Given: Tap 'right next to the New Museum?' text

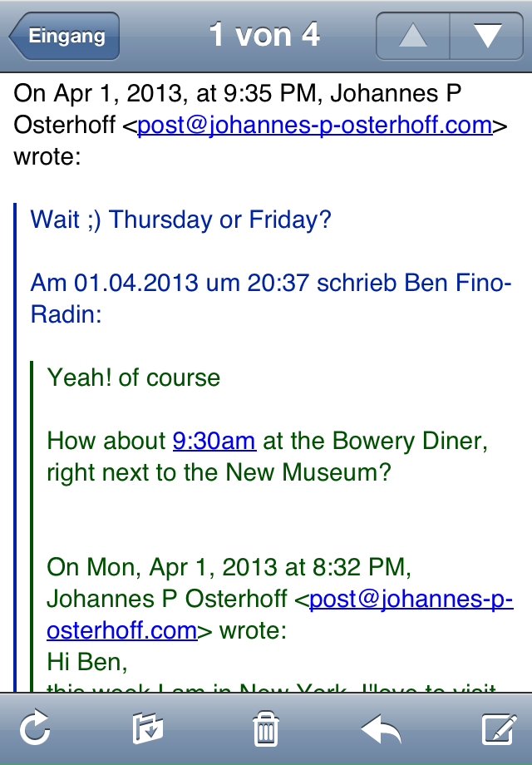Looking at the screenshot, I should pyautogui.click(x=219, y=473).
